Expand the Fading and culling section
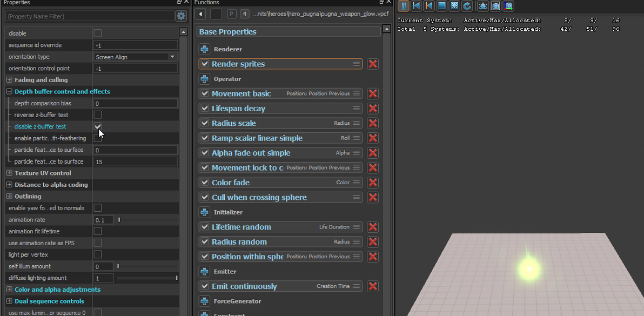 coord(9,80)
